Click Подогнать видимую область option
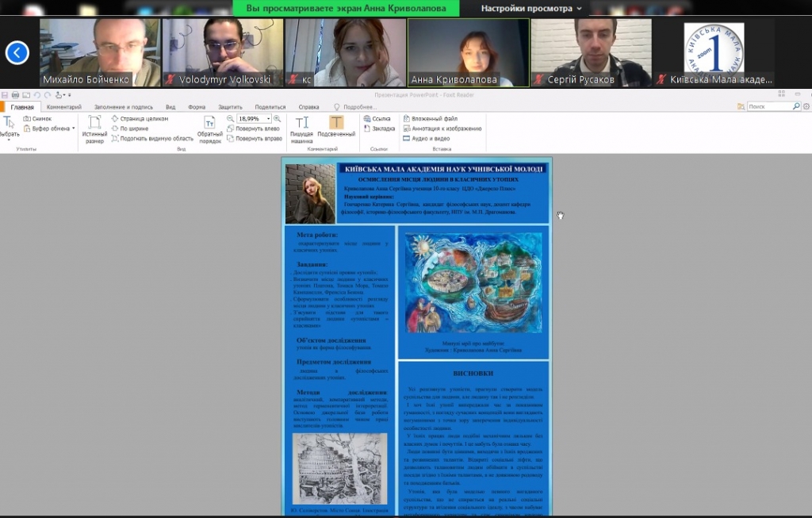The width and height of the screenshot is (812, 518). [x=152, y=138]
